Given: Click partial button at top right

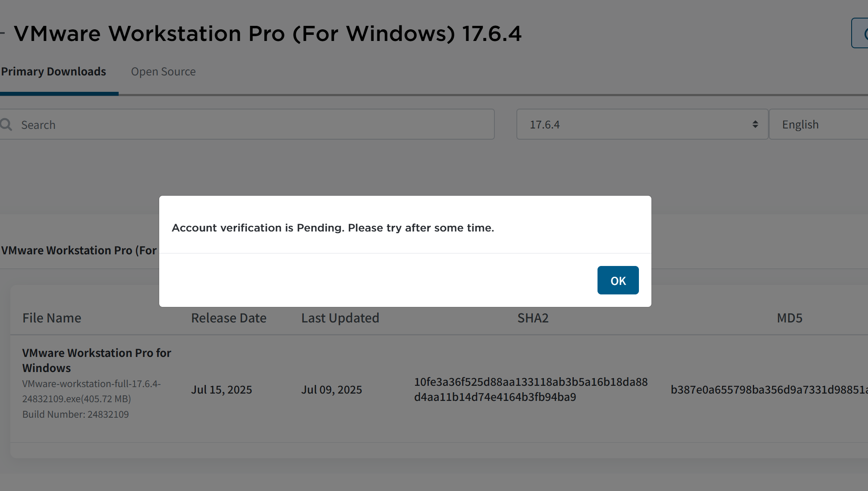Looking at the screenshot, I should pos(859,33).
